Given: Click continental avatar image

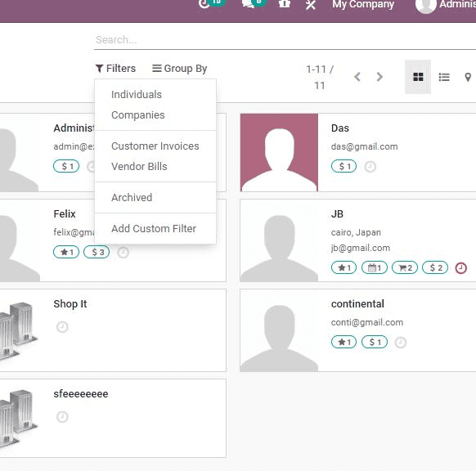Looking at the screenshot, I should (x=279, y=330).
